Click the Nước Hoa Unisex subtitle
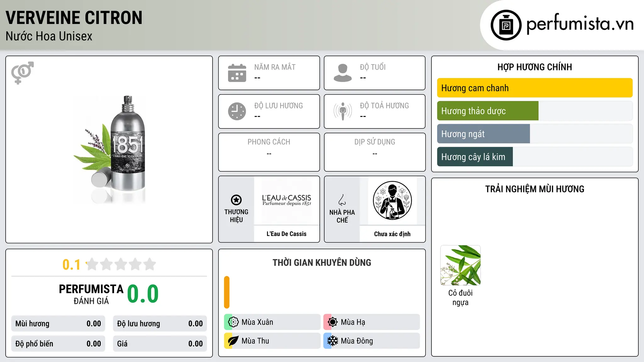 pyautogui.click(x=49, y=36)
